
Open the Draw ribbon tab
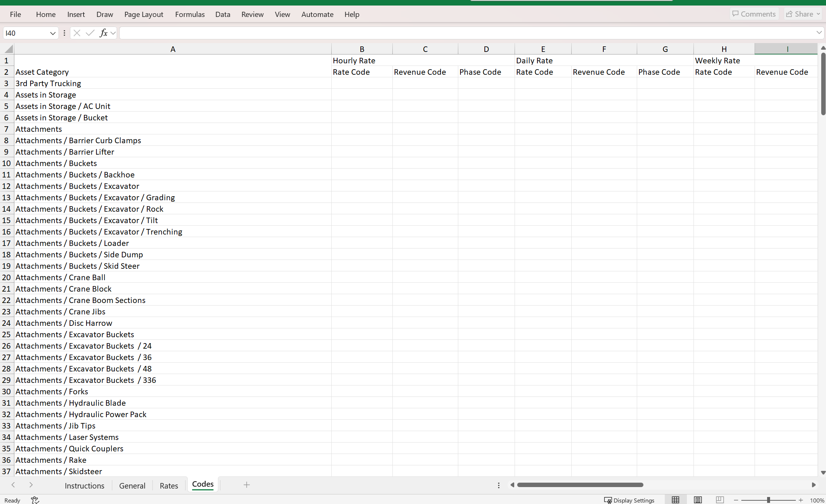tap(105, 14)
